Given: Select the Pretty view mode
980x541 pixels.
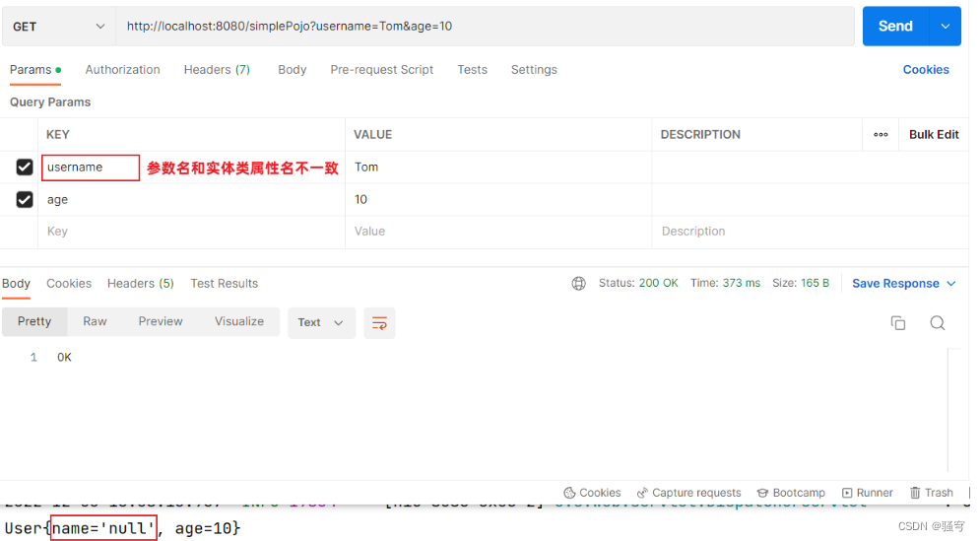Looking at the screenshot, I should tap(34, 321).
